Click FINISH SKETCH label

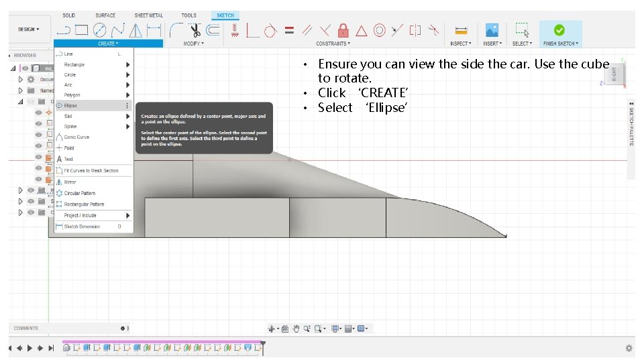[x=560, y=44]
